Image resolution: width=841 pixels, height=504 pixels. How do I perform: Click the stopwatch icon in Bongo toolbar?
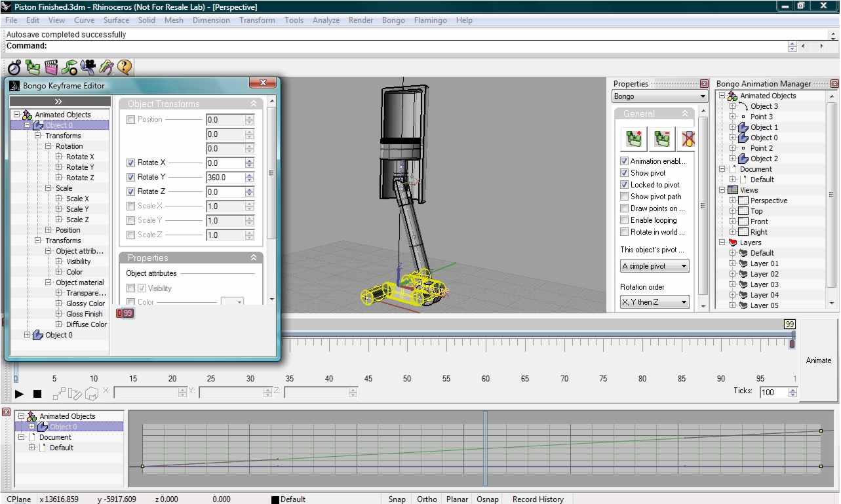pyautogui.click(x=14, y=67)
